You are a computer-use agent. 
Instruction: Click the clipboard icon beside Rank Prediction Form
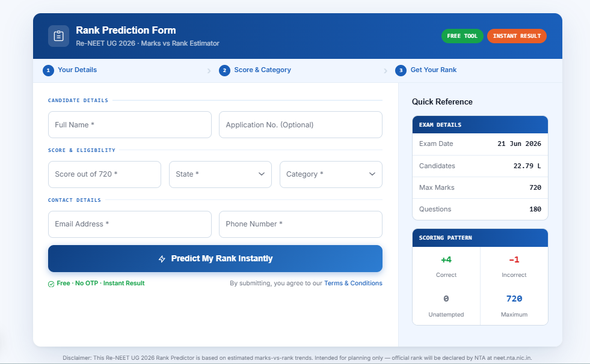pyautogui.click(x=59, y=36)
